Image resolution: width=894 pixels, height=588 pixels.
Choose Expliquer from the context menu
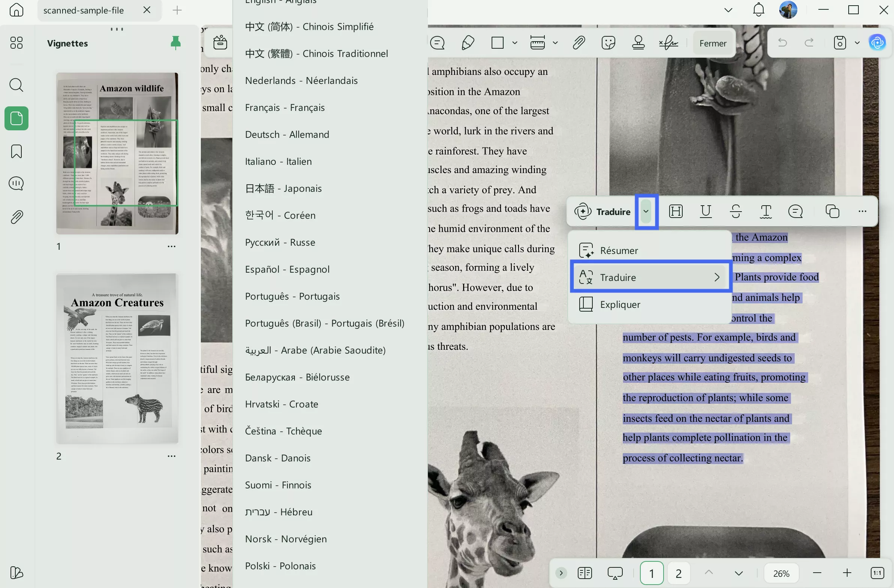pos(620,304)
